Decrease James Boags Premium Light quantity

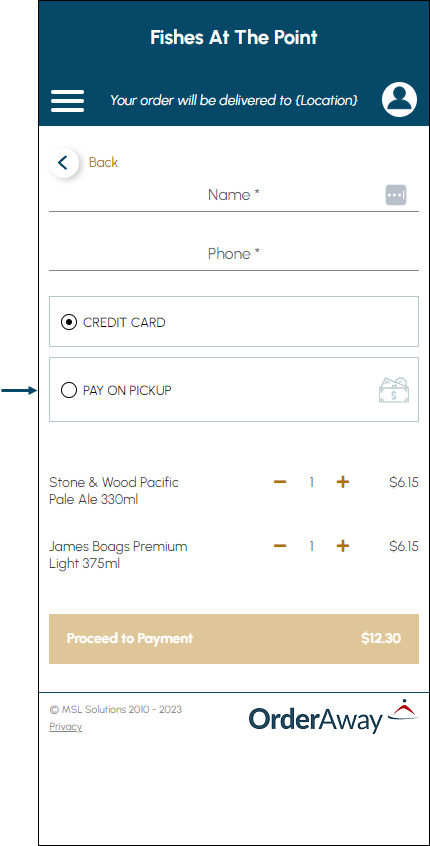click(x=279, y=546)
